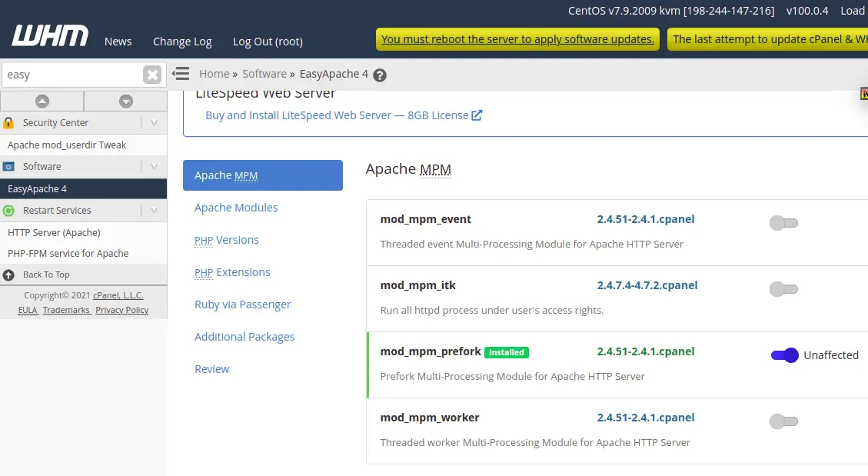Open the Privacy Policy link
This screenshot has width=868, height=476.
coord(121,310)
